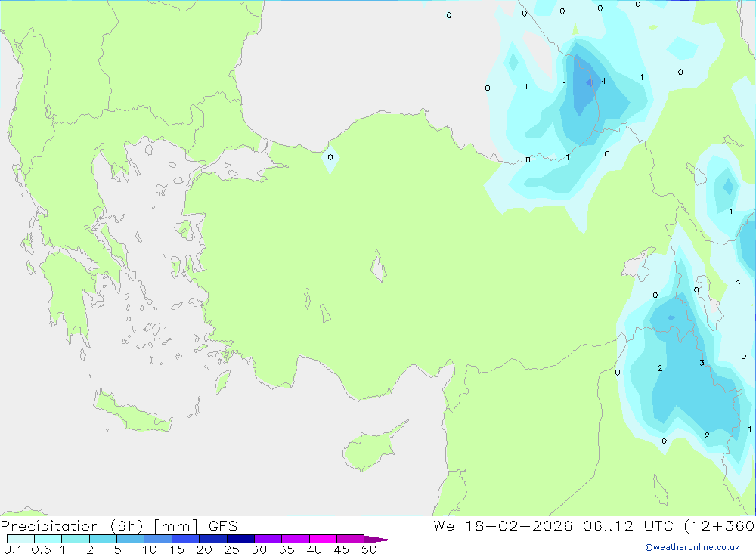Click the 40–45 mm bright magenta legend swatch
Screen dimensions: 756x554
click(323, 539)
